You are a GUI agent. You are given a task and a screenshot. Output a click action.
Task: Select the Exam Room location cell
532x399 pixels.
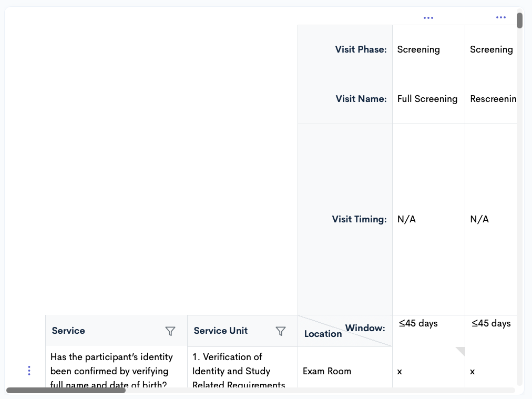pyautogui.click(x=327, y=371)
